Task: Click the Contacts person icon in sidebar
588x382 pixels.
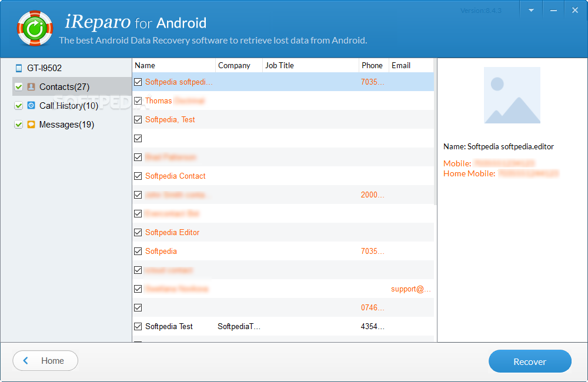Action: pos(31,86)
